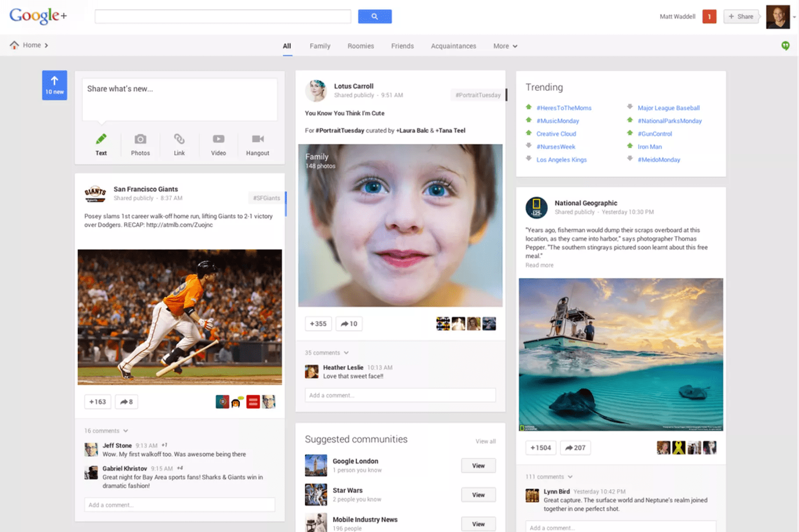
Task: Toggle +1 on Lotus Carroll's photo
Action: [318, 323]
